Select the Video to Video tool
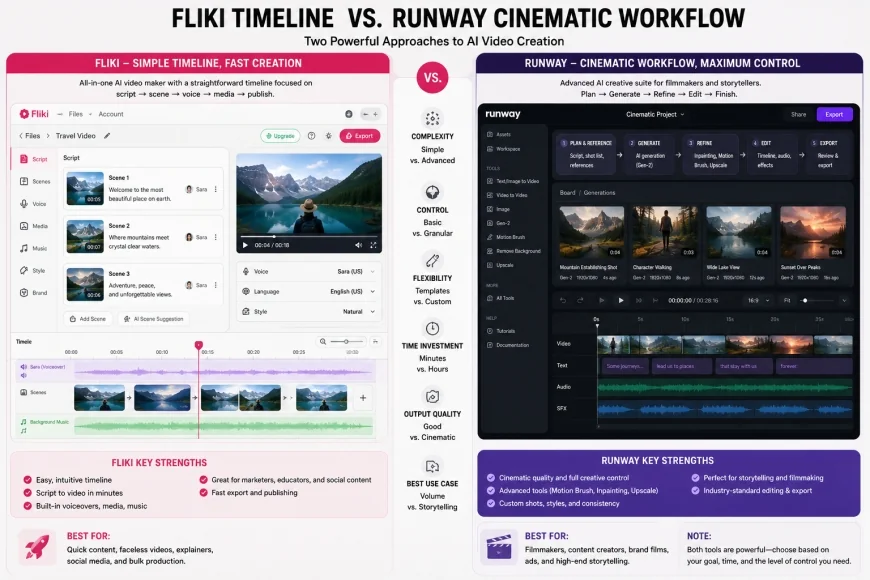 pyautogui.click(x=507, y=195)
